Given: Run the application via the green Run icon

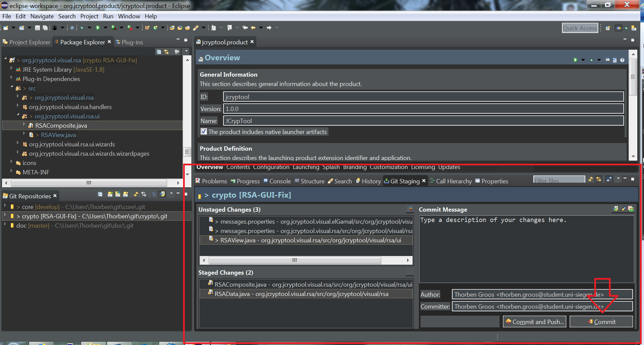Looking at the screenshot, I should 98,28.
